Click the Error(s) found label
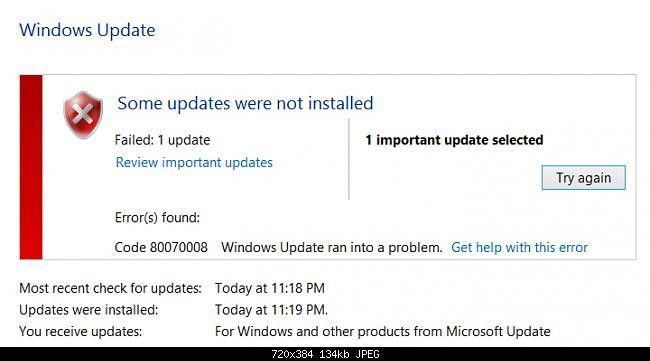The image size is (650, 361). [157, 218]
